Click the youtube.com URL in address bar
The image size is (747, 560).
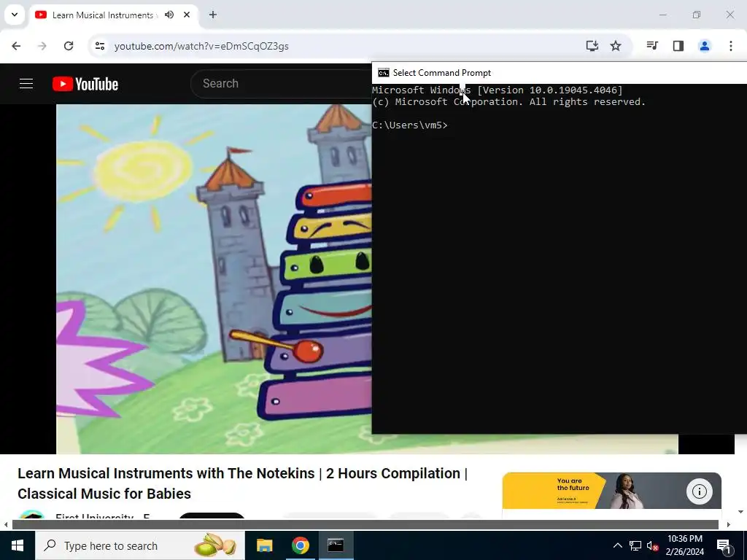pos(201,46)
